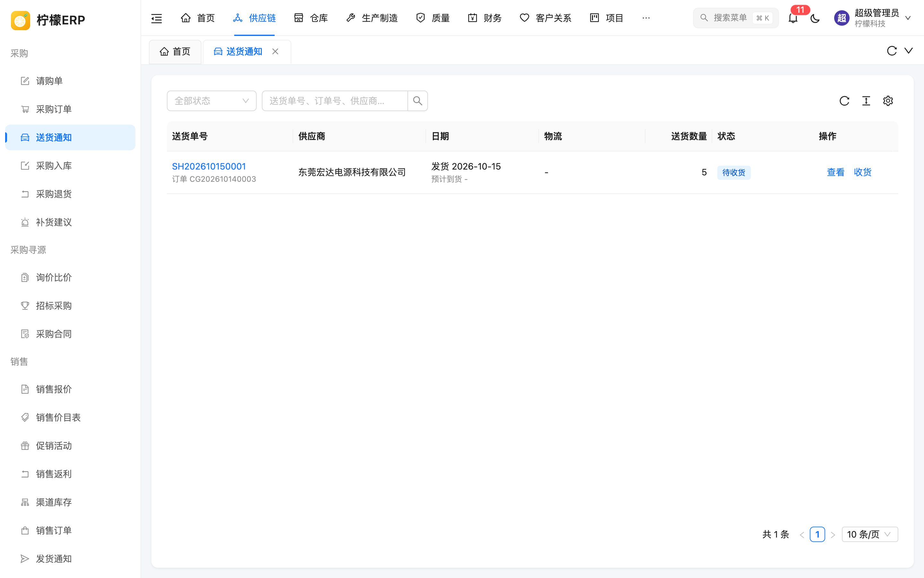Viewport: 924px width, 578px height.
Task: Click the next page arrow
Action: point(833,534)
